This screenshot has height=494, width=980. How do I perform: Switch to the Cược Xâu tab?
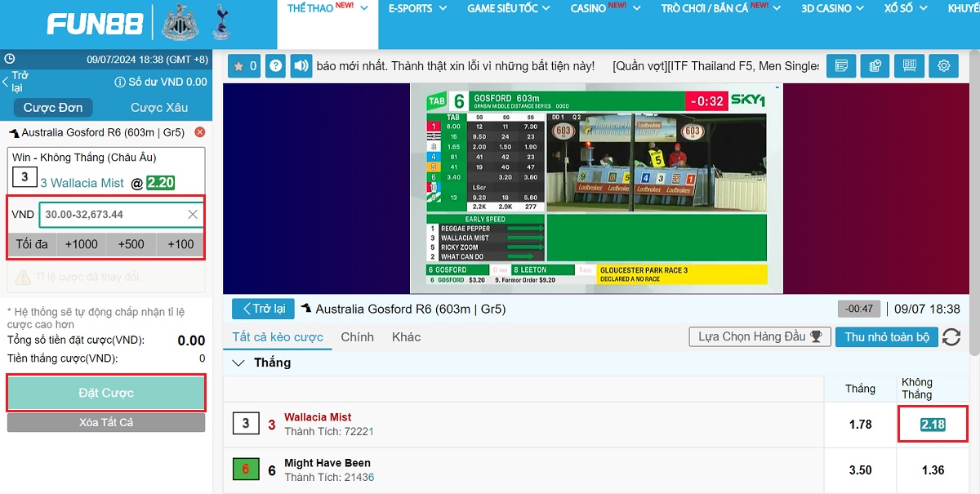click(x=159, y=108)
